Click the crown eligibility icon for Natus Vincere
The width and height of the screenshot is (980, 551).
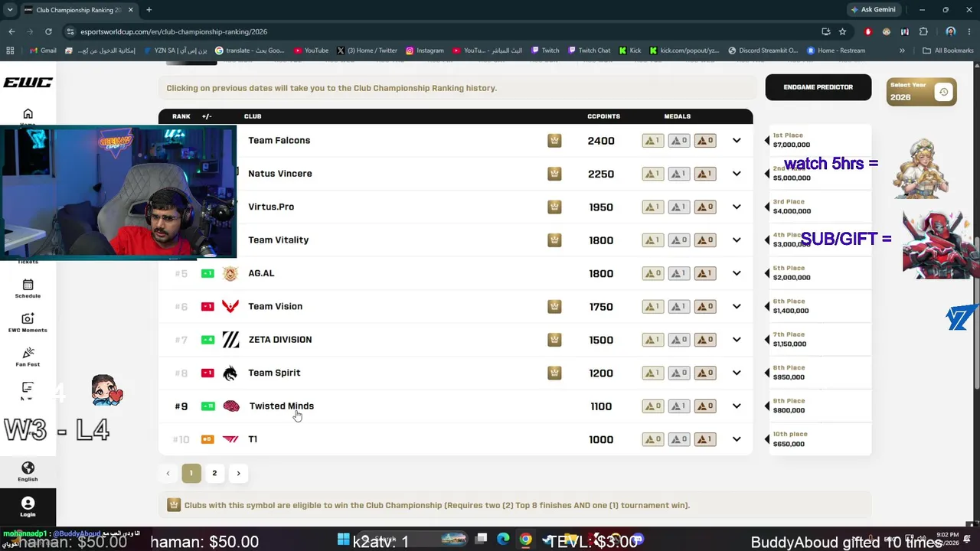554,174
